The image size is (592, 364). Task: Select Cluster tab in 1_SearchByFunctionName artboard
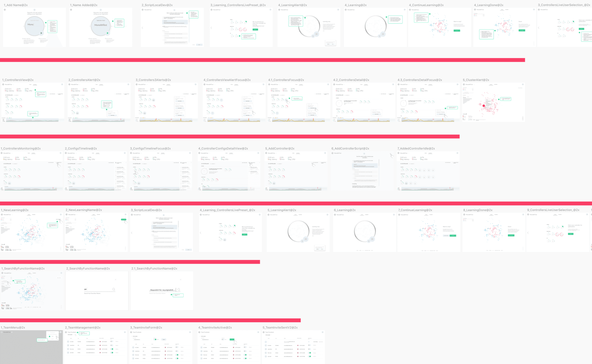pyautogui.click(x=29, y=273)
